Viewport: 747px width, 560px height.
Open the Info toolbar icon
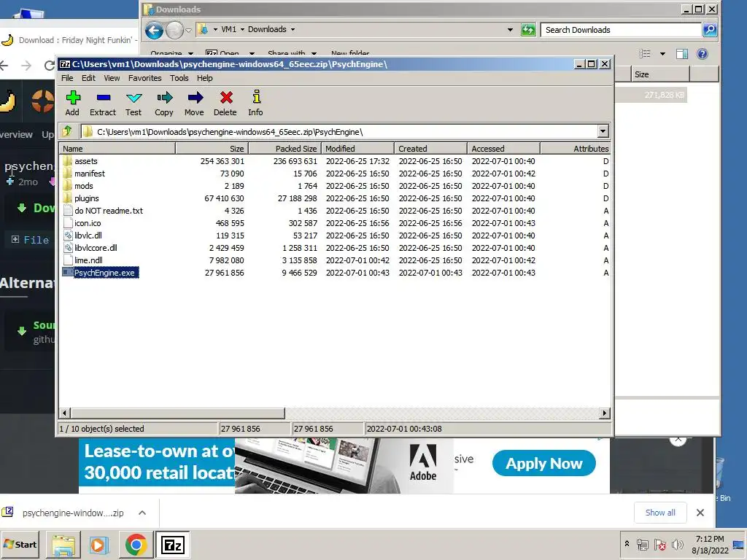(256, 97)
